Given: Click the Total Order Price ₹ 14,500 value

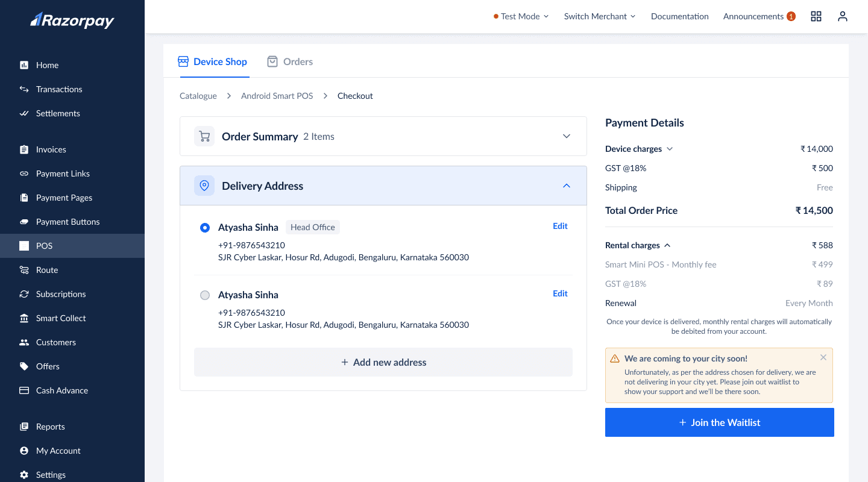Looking at the screenshot, I should coord(814,210).
